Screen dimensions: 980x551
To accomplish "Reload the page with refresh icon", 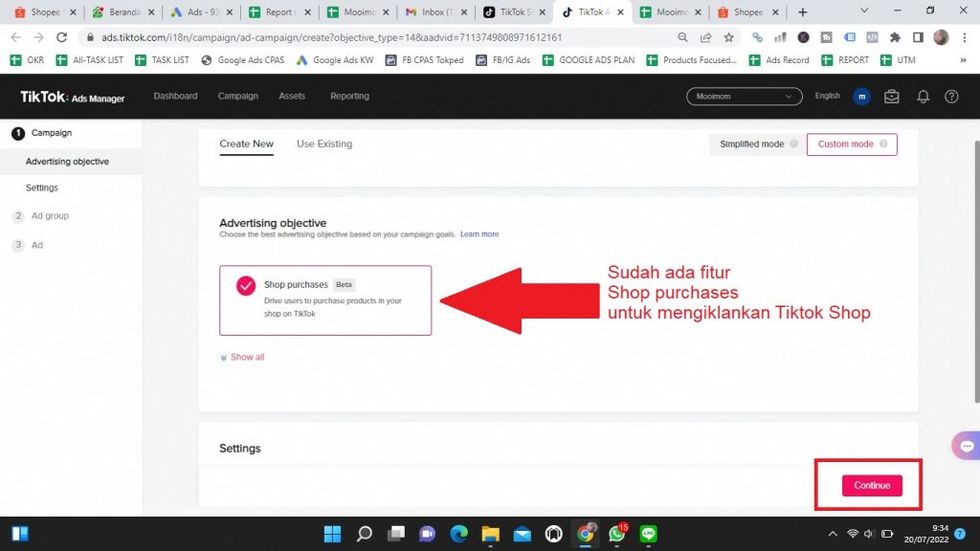I will [62, 37].
